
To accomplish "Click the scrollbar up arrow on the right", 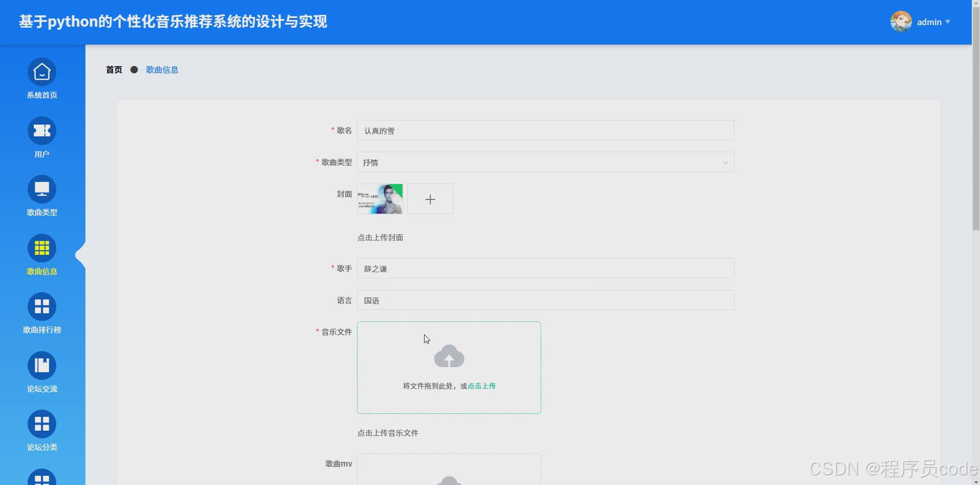I will pyautogui.click(x=975, y=4).
